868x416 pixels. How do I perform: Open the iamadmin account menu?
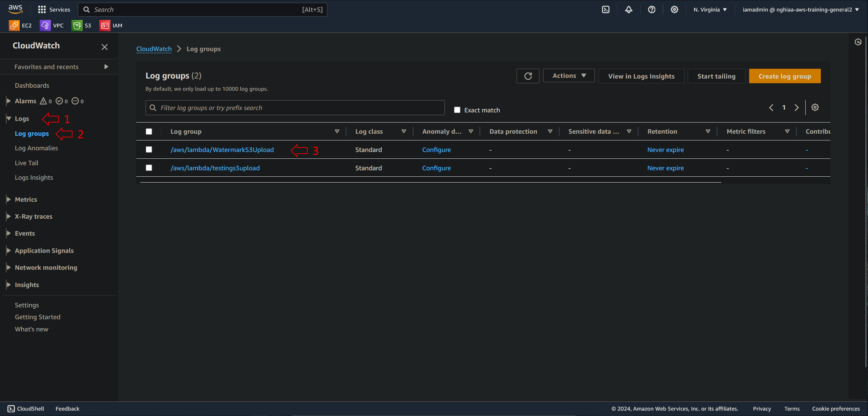pyautogui.click(x=801, y=9)
